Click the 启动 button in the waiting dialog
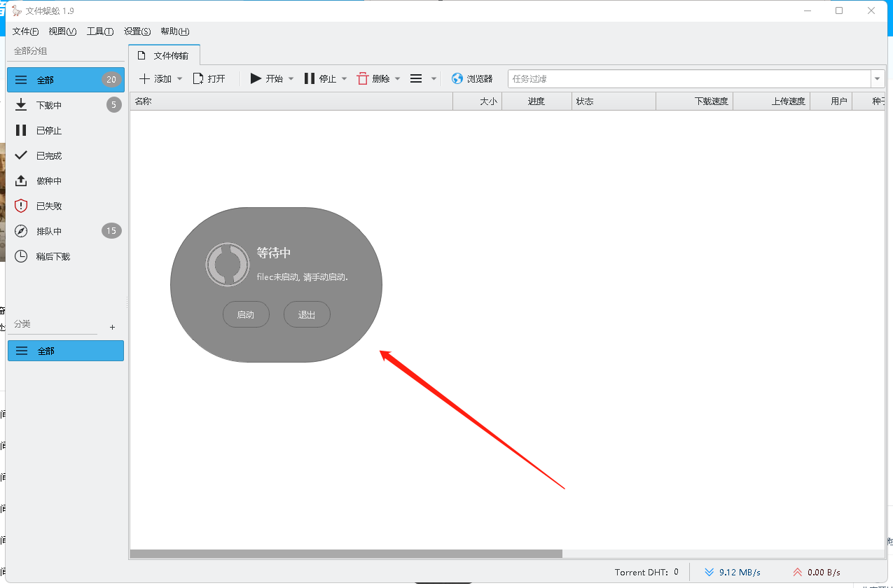 [246, 315]
